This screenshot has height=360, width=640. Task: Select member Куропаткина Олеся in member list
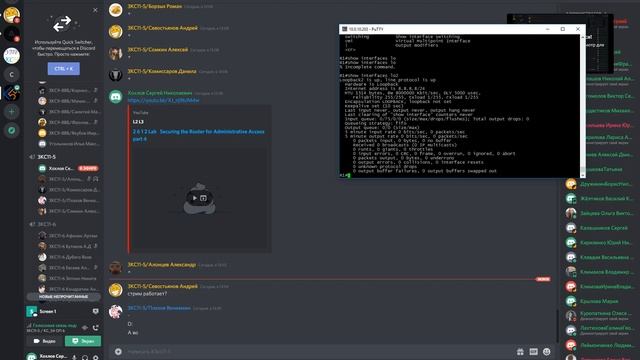point(600,316)
